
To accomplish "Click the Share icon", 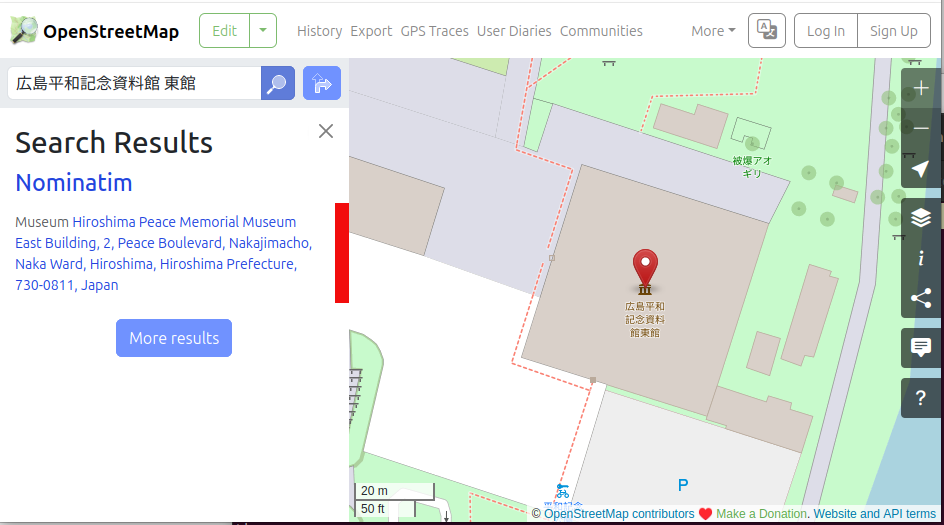I will (x=921, y=298).
